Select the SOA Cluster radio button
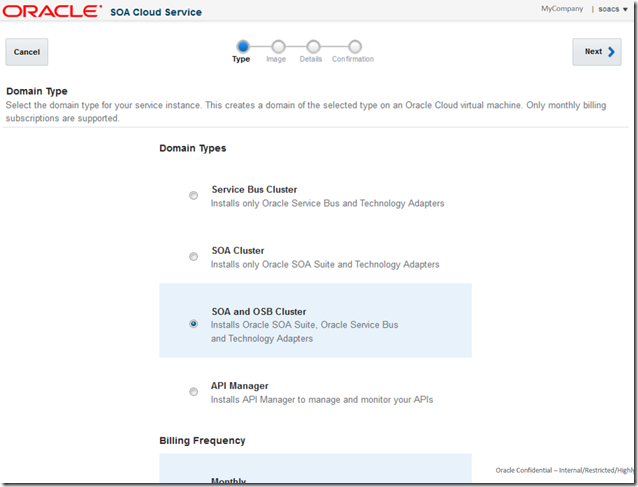 tap(194, 256)
